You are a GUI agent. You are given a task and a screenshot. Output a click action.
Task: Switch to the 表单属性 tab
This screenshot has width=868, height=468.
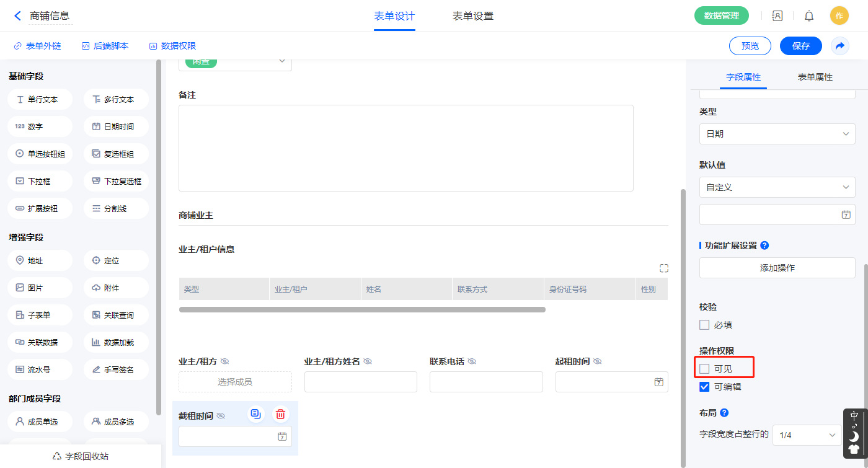click(x=815, y=77)
